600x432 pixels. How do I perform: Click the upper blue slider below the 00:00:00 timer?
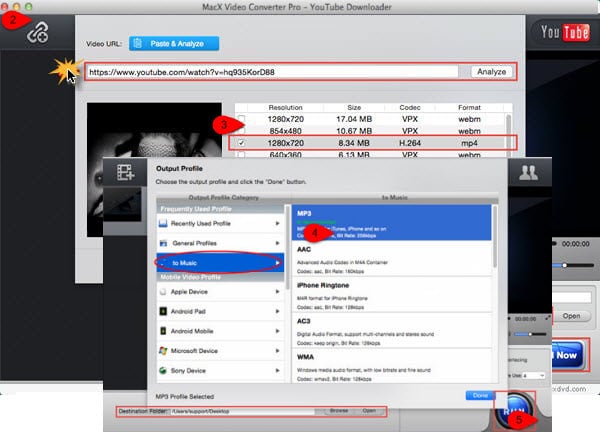(573, 265)
